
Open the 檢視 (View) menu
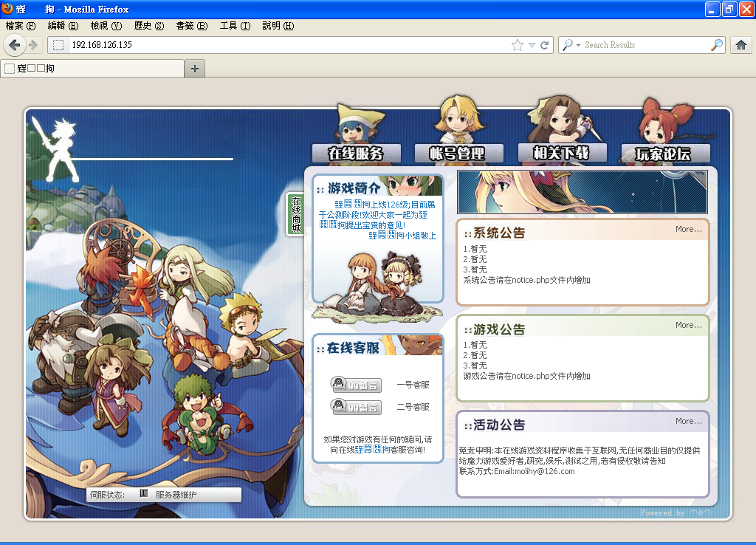click(x=106, y=26)
